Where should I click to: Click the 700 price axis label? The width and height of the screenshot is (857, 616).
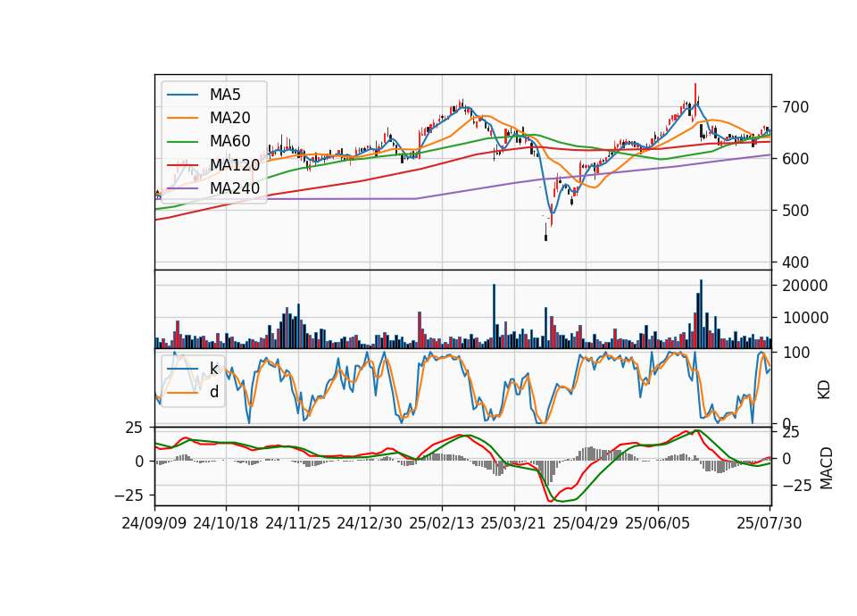[x=795, y=107]
